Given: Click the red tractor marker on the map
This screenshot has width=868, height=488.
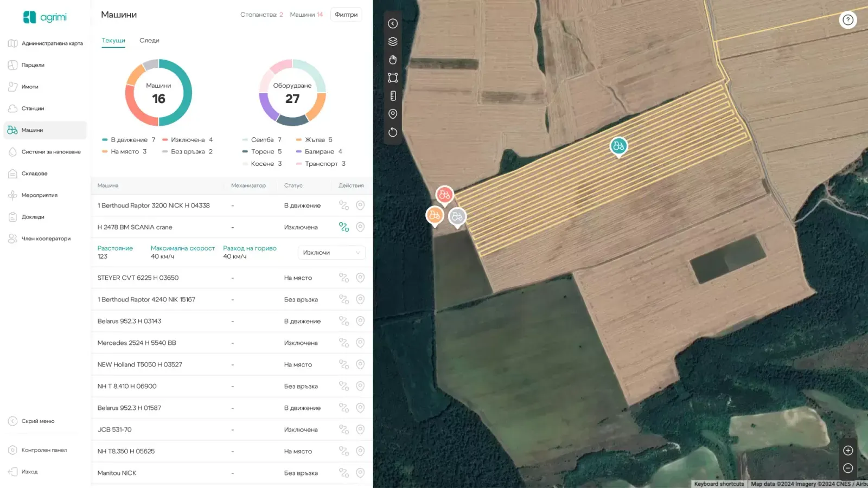Looking at the screenshot, I should (444, 195).
